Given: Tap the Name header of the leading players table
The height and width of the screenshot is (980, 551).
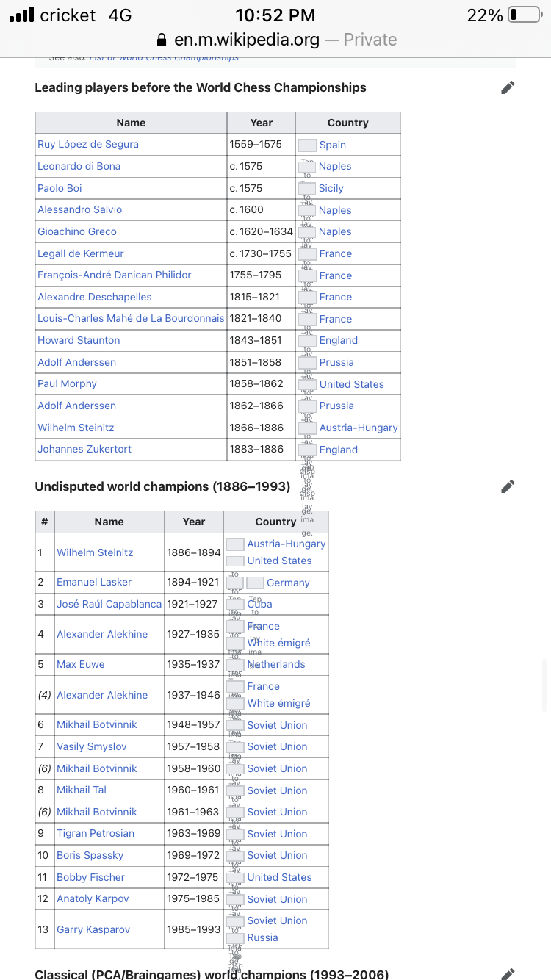Looking at the screenshot, I should pyautogui.click(x=131, y=123).
